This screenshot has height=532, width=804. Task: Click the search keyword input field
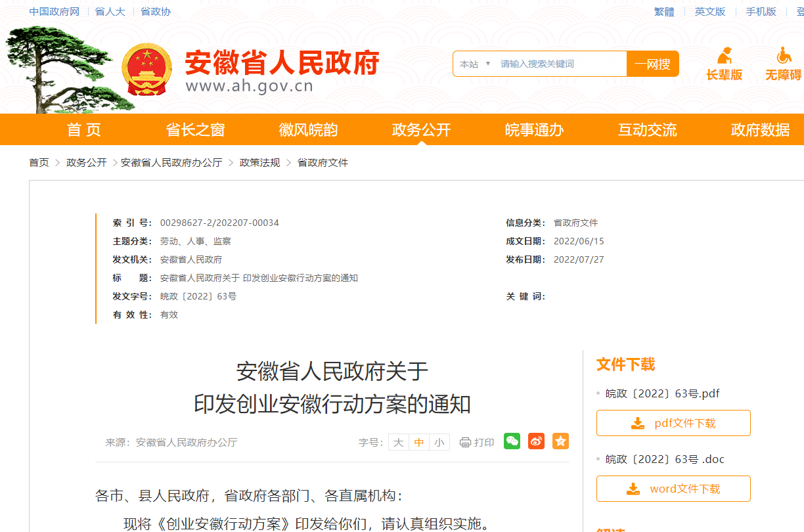[558, 64]
